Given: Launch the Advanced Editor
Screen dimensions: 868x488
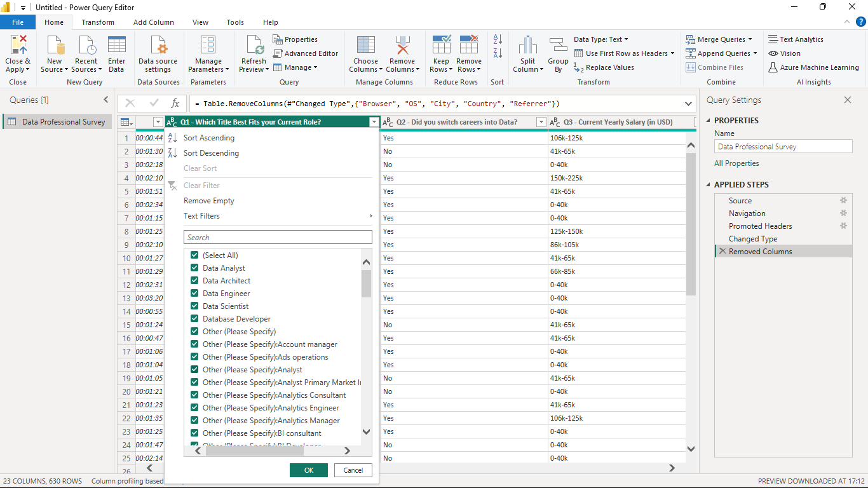Looking at the screenshot, I should point(306,53).
